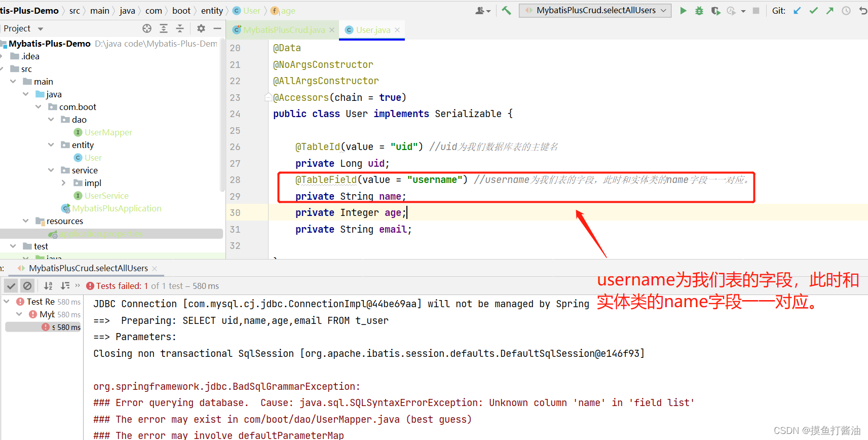Click the stop process square icon
The image size is (868, 440).
pyautogui.click(x=756, y=11)
